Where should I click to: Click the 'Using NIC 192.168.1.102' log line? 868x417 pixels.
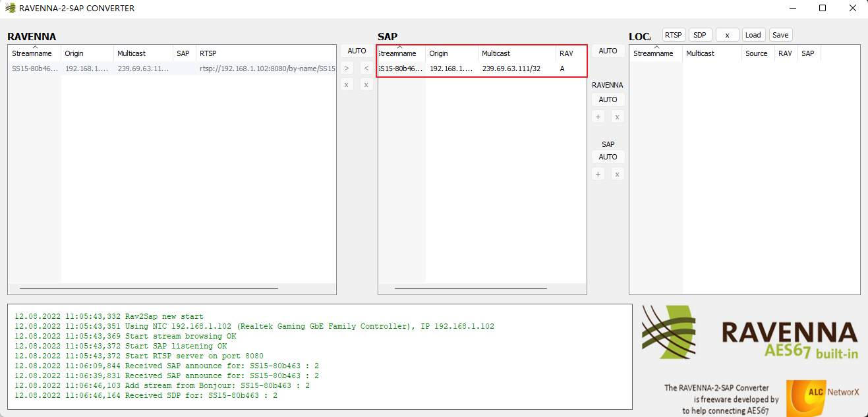pyautogui.click(x=254, y=326)
